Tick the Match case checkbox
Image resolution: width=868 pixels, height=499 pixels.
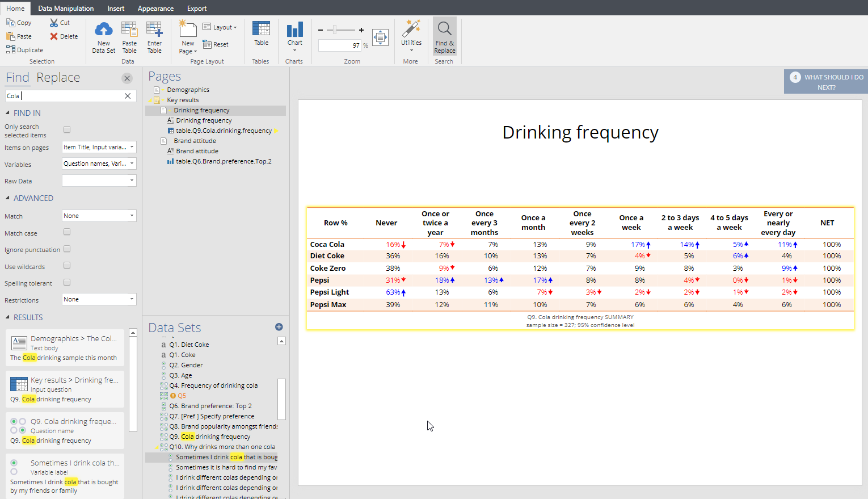point(67,232)
